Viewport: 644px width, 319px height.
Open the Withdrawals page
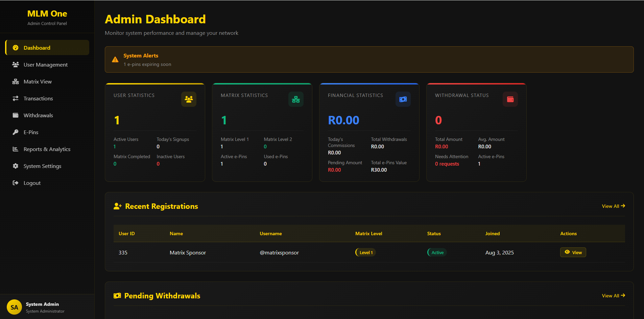[x=47, y=115]
